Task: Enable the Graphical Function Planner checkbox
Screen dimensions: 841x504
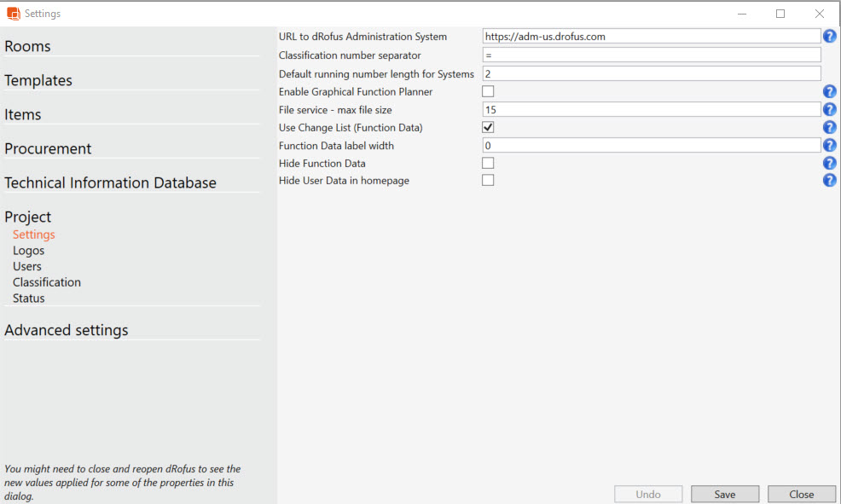Action: [x=488, y=91]
